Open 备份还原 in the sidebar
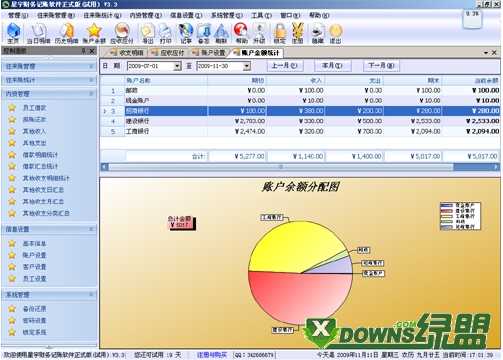Viewport: 503px width, 360px height. tap(34, 309)
